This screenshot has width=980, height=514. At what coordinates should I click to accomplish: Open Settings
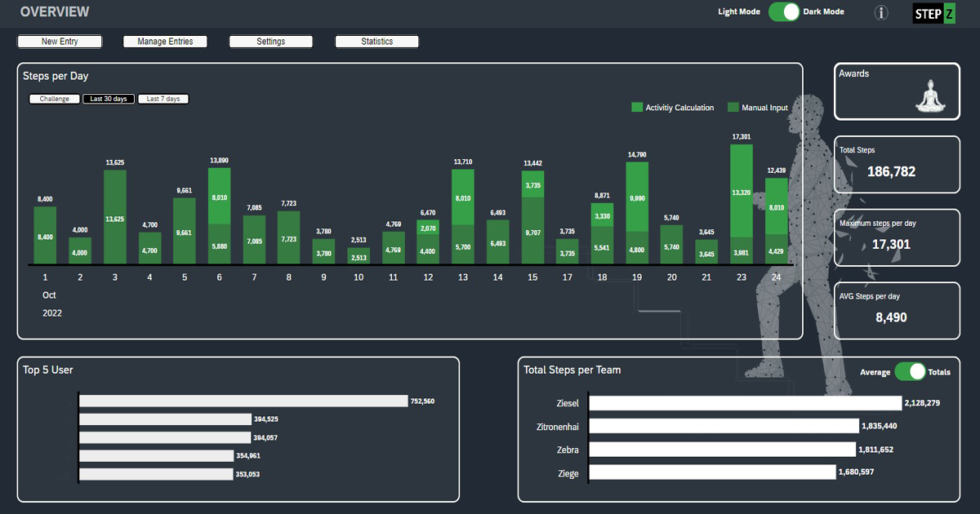pyautogui.click(x=271, y=42)
